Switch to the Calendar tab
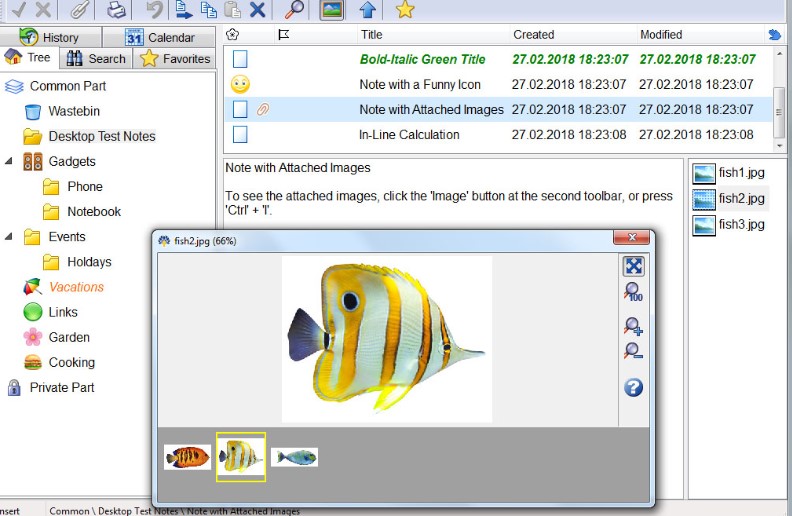Viewport: 792px width, 516px height. pos(159,37)
